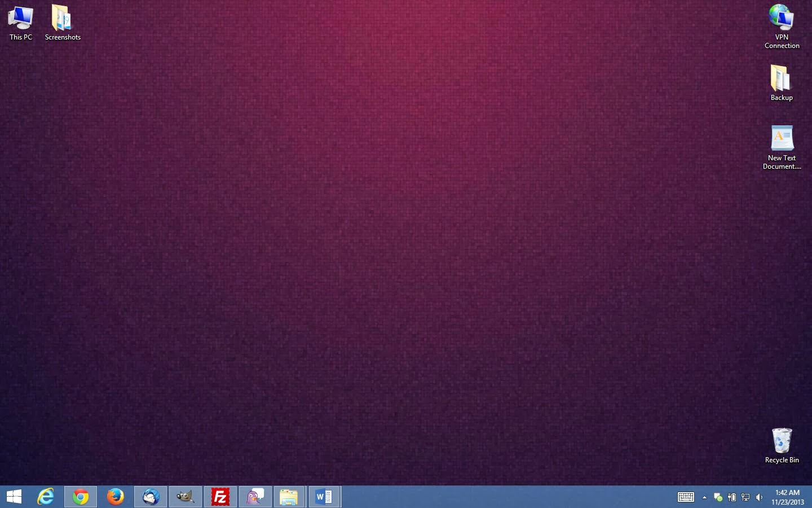Open the touch keyboard in the tray
Viewport: 812px width, 508px height.
point(685,497)
